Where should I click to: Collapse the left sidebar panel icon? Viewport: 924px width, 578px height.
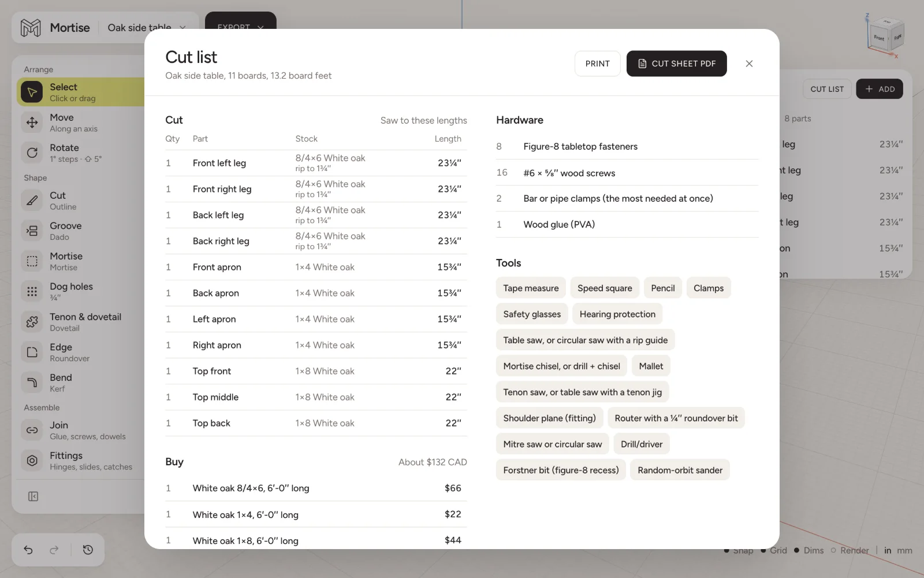(33, 497)
